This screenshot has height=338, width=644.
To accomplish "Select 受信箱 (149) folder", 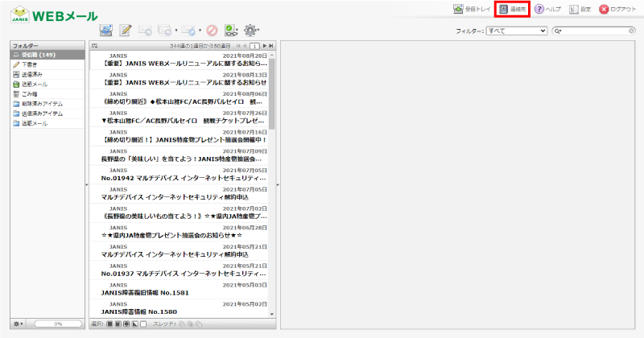I will (47, 55).
